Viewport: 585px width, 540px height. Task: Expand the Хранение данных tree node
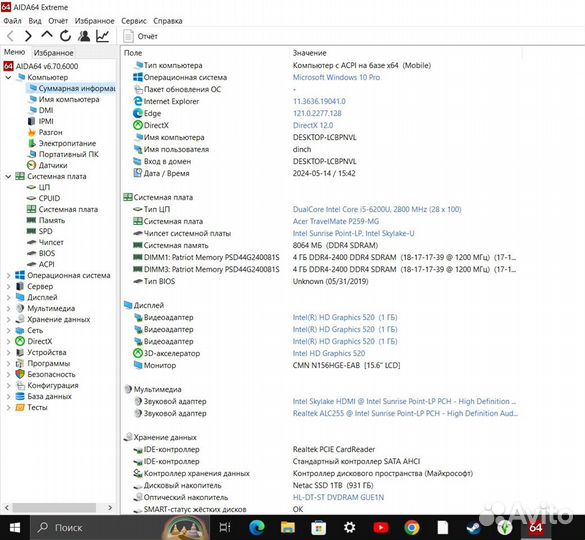click(x=8, y=319)
